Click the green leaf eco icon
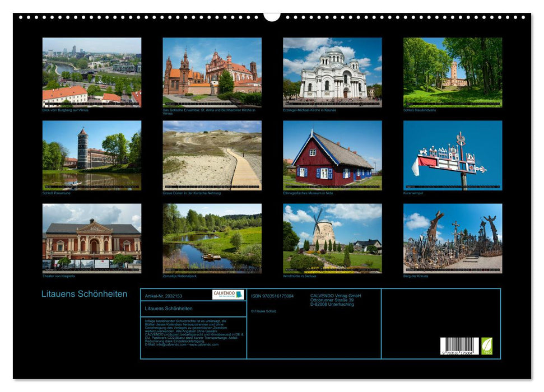 pyautogui.click(x=487, y=346)
